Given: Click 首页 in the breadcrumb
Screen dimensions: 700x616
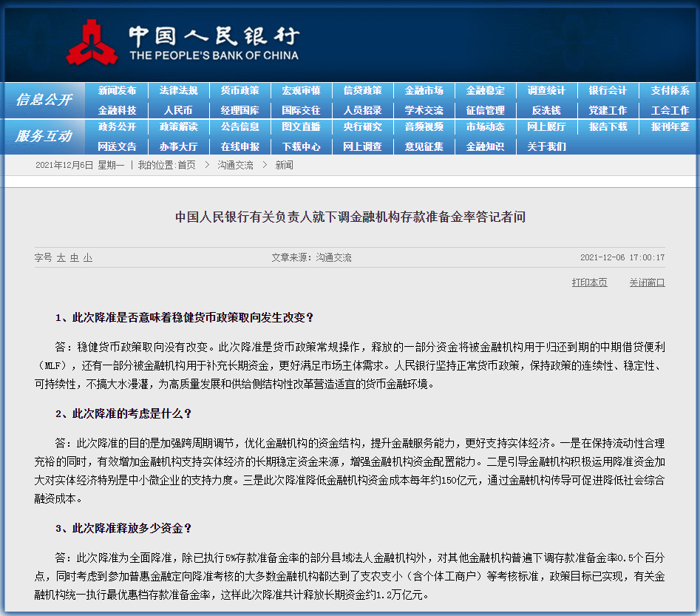Looking at the screenshot, I should coord(186,166).
